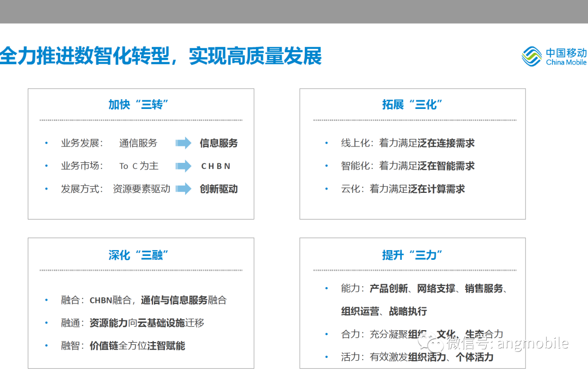
Task: Click the heading 深化"三融"
Action: (x=138, y=255)
